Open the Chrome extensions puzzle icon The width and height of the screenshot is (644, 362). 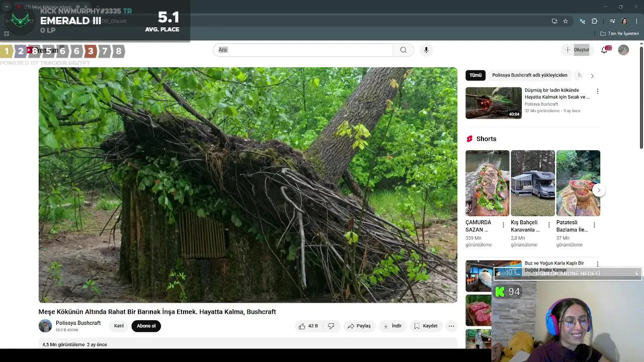pos(594,21)
